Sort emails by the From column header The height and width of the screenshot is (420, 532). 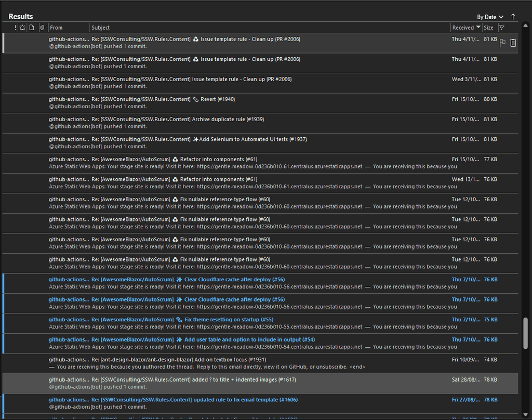point(55,27)
